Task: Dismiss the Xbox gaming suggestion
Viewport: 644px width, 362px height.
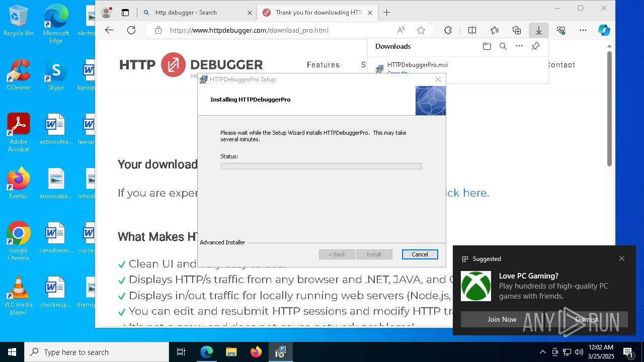Action: tap(587, 319)
